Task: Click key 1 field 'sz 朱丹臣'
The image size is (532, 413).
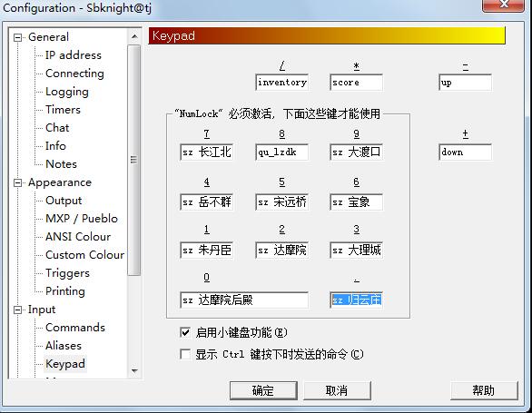Action: [207, 251]
